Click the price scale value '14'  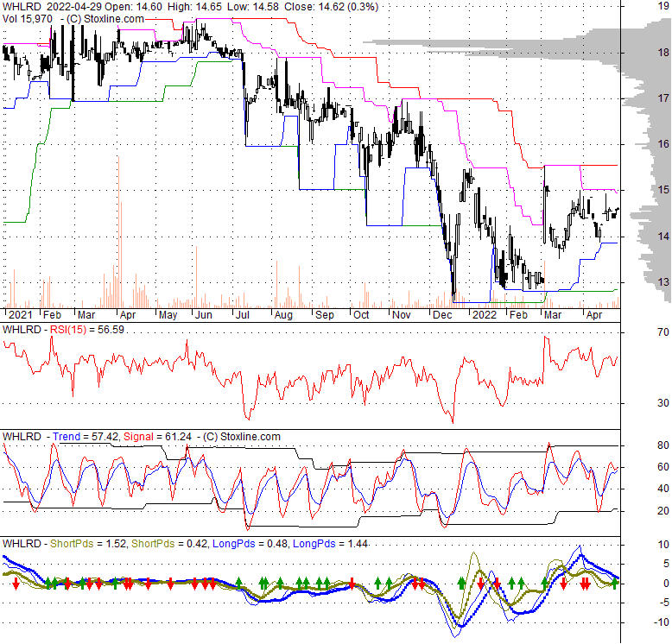pos(663,237)
